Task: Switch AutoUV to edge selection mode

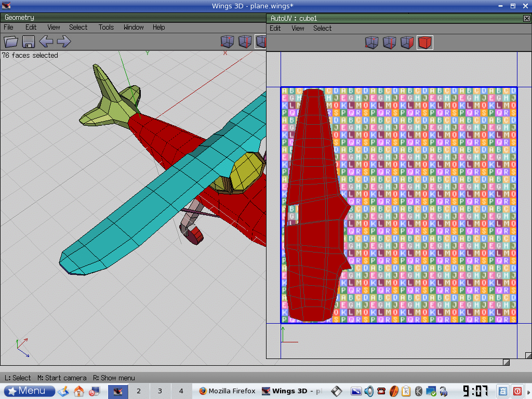Action: click(389, 43)
